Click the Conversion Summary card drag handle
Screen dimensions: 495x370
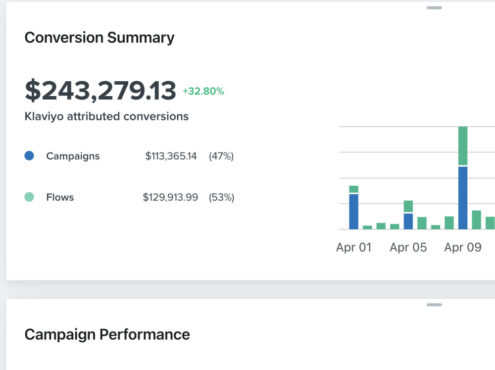tap(434, 8)
